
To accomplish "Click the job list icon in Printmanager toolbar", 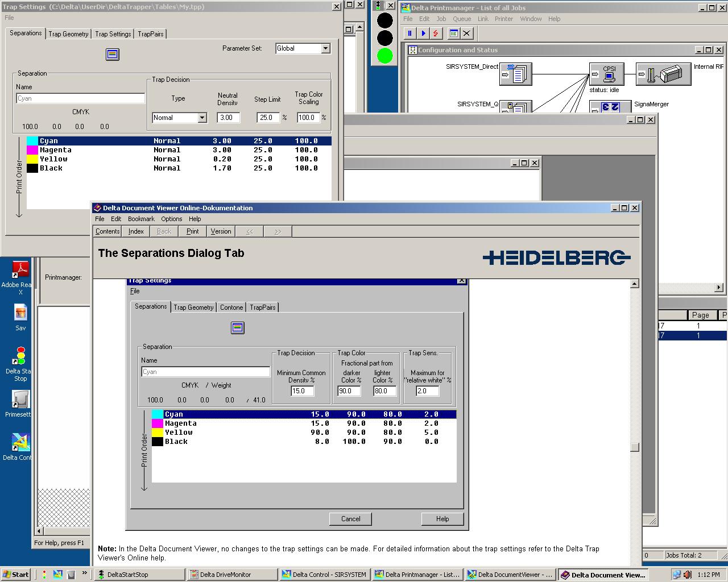I will pos(454,34).
